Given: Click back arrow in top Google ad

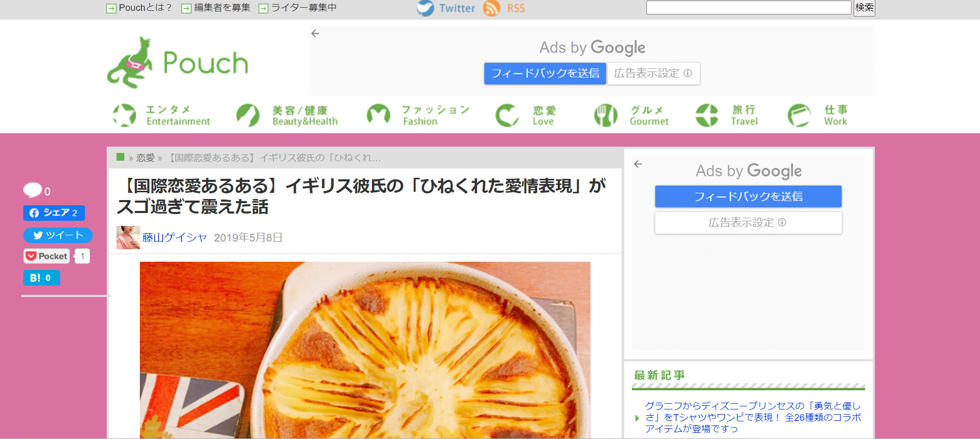Looking at the screenshot, I should 315,33.
